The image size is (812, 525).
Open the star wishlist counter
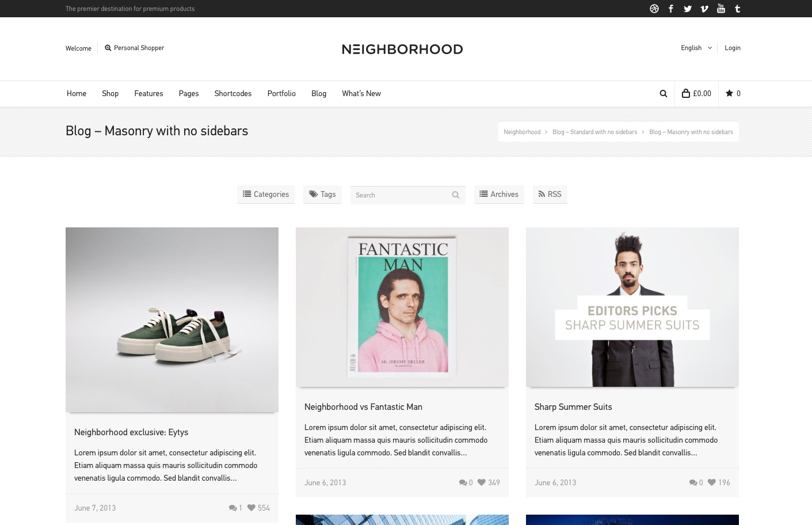tap(733, 94)
